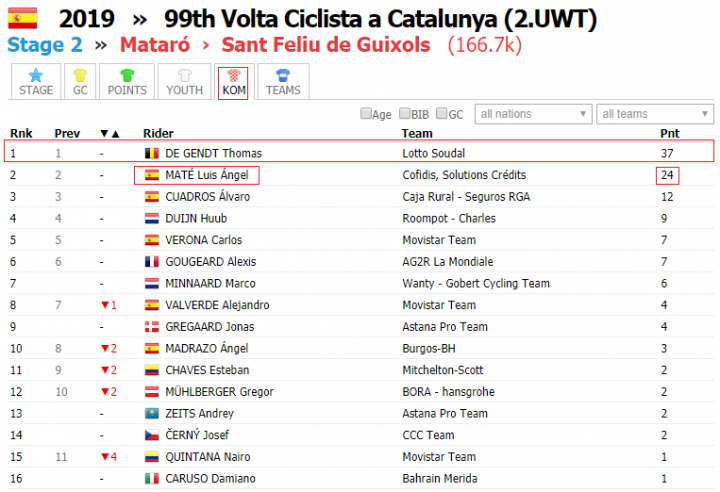Click team Caja Rural - Seguros RGA

(466, 197)
